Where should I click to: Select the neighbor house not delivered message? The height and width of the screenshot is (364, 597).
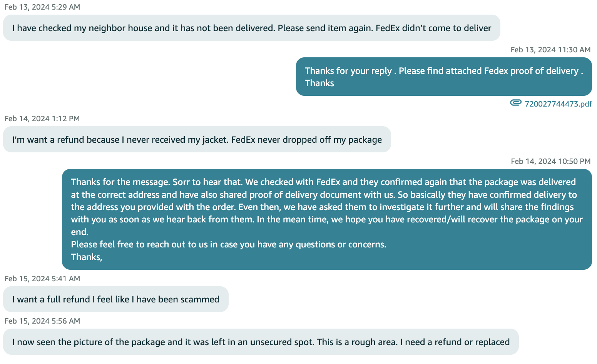[252, 28]
